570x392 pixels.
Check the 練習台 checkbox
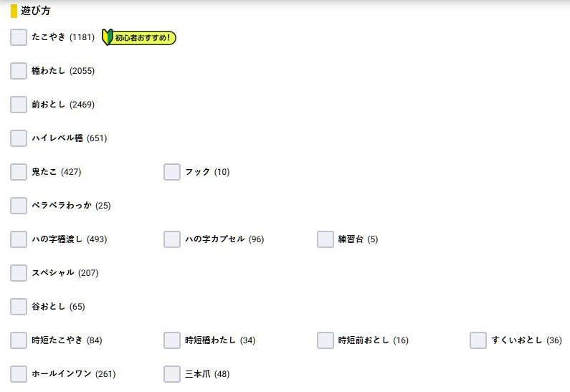click(326, 239)
